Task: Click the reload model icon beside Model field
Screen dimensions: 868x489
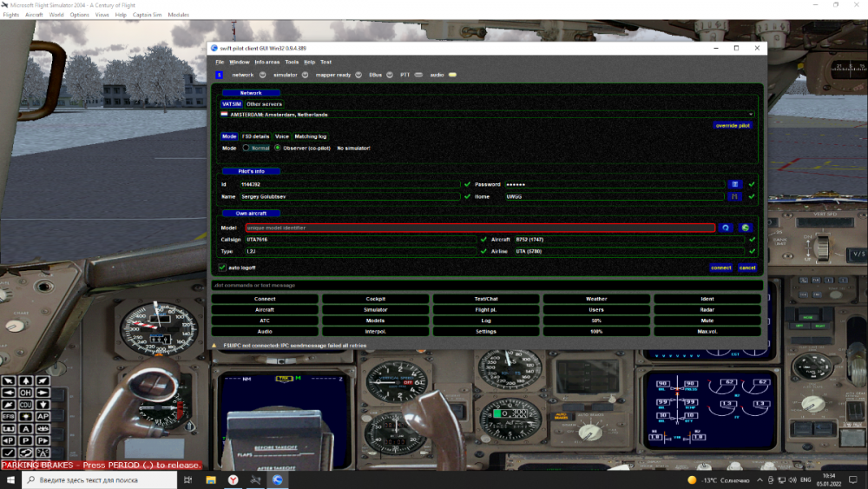Action: pyautogui.click(x=726, y=228)
